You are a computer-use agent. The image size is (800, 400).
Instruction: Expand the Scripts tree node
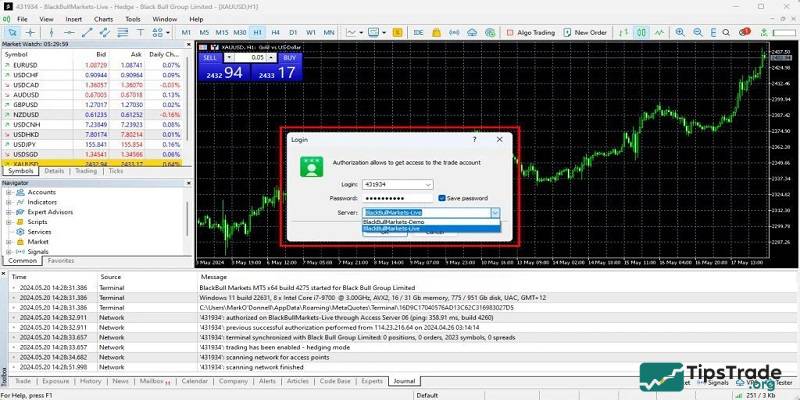tap(8, 222)
